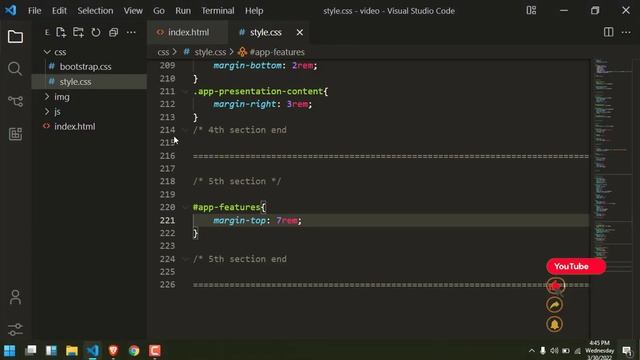Show hidden tray icons chevron
Image resolution: width=640 pixels, height=360 pixels.
tap(531, 351)
